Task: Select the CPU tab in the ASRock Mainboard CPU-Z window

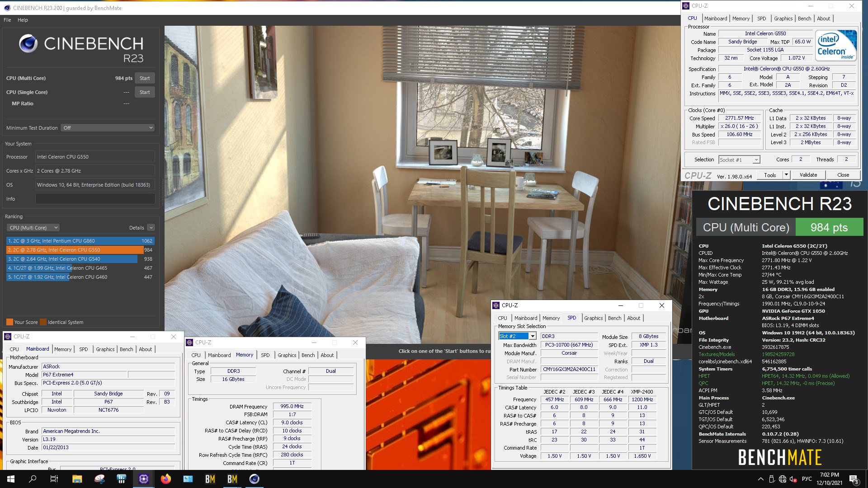Action: click(14, 349)
